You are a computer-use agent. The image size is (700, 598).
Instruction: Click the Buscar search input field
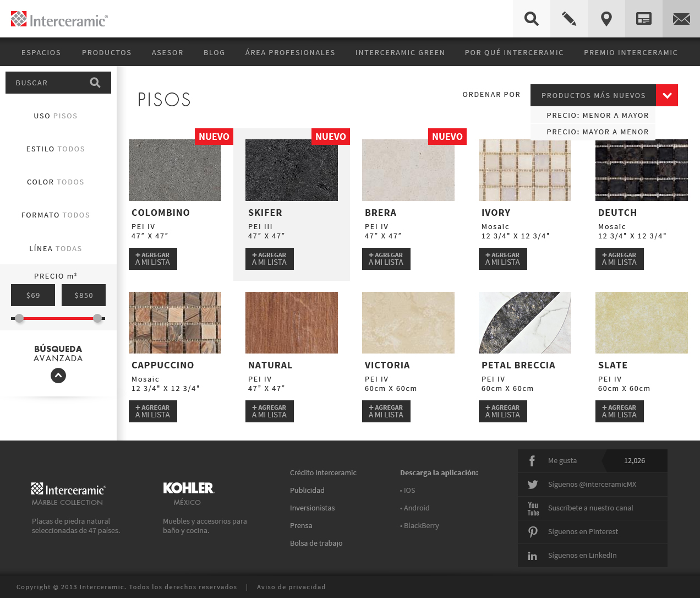pyautogui.click(x=47, y=83)
